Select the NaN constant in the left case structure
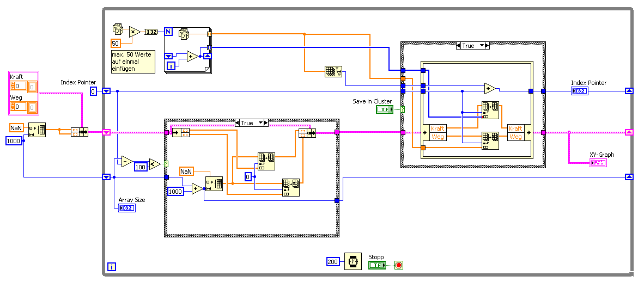Screen dimensions: 644x288 (187, 170)
